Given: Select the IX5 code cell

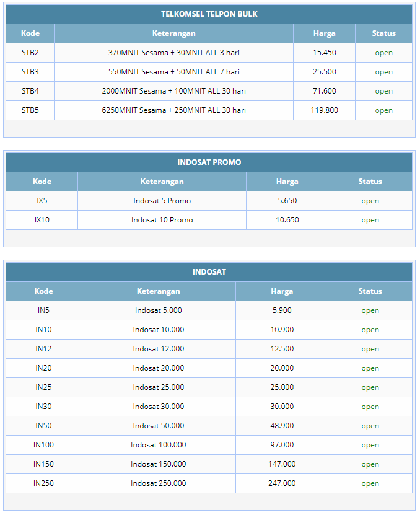Looking at the screenshot, I should [42, 201].
